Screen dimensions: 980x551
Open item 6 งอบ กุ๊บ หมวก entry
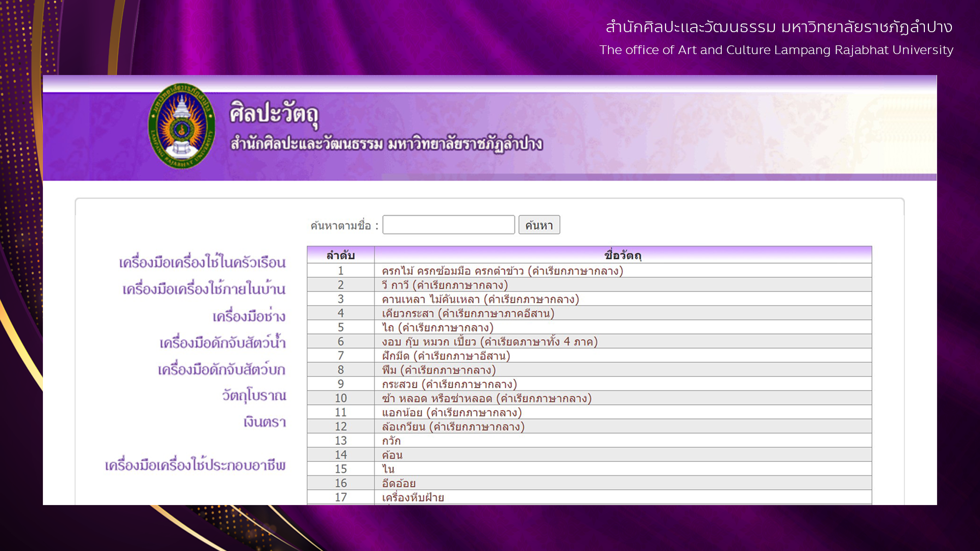489,342
